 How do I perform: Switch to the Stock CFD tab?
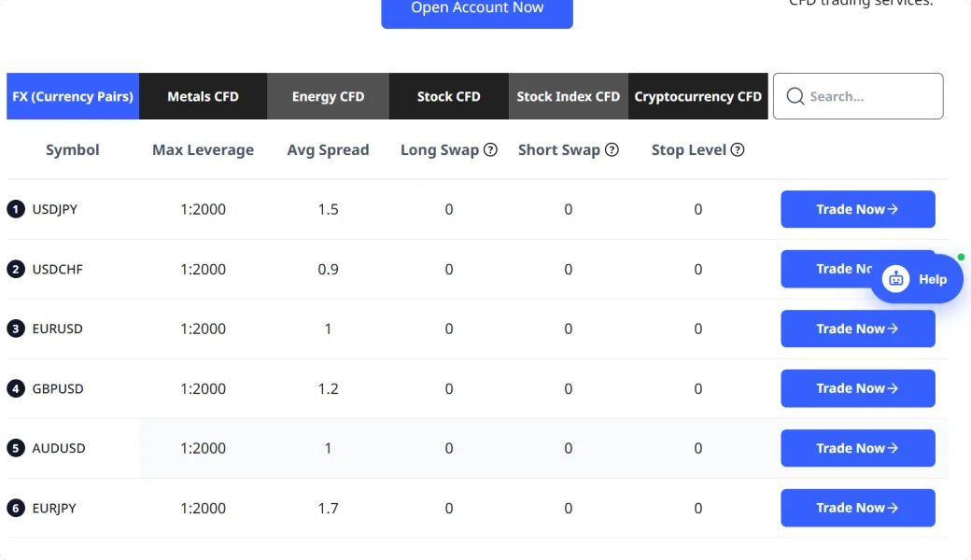tap(449, 96)
